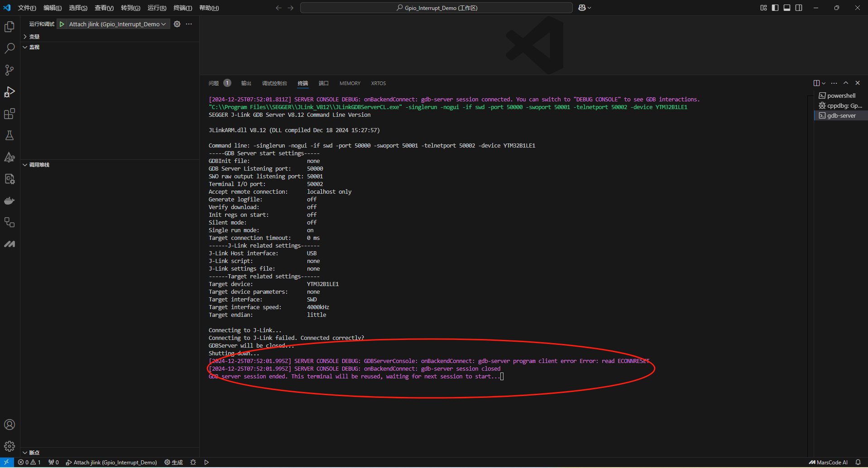The height and width of the screenshot is (468, 868).
Task: Maximize the panel size with chevron
Action: tap(846, 83)
